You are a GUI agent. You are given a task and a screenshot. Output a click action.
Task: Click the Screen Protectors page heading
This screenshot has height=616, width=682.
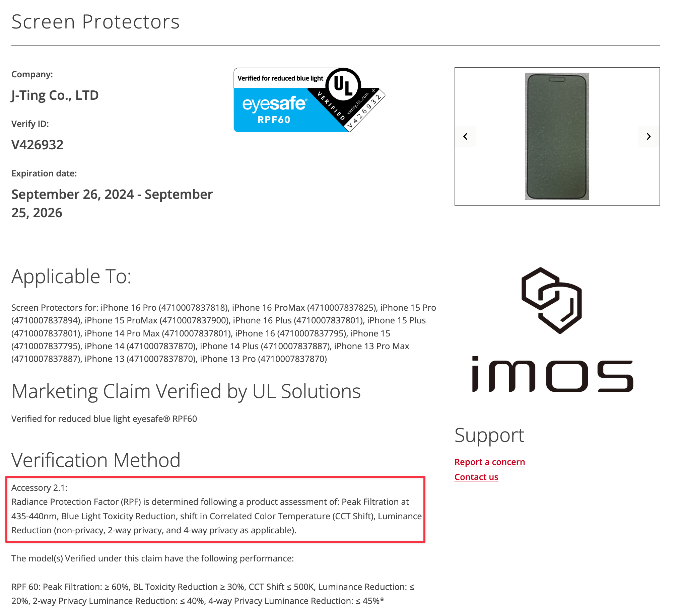click(95, 22)
